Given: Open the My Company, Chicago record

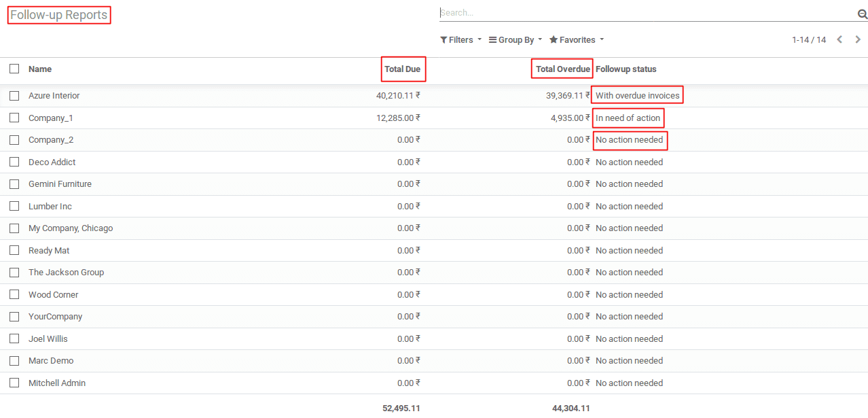Looking at the screenshot, I should click(x=71, y=228).
